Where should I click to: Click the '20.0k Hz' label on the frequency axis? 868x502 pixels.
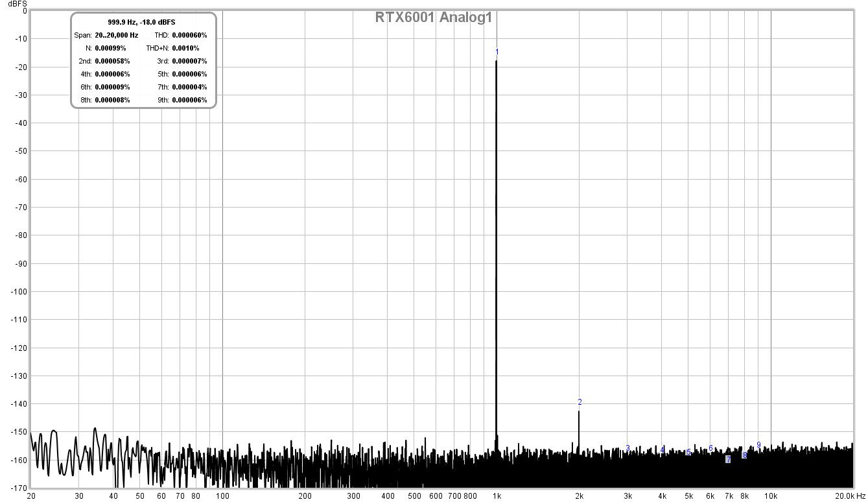[850, 496]
